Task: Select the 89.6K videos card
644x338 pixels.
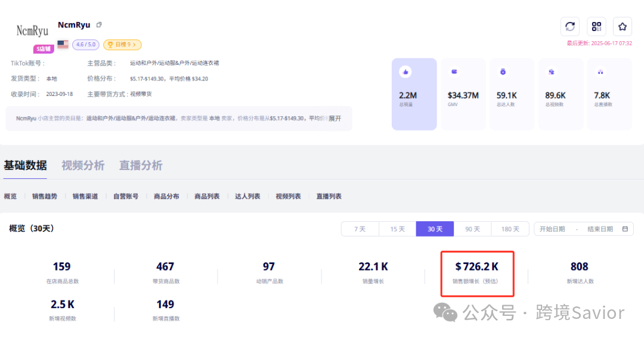Action: [x=561, y=94]
